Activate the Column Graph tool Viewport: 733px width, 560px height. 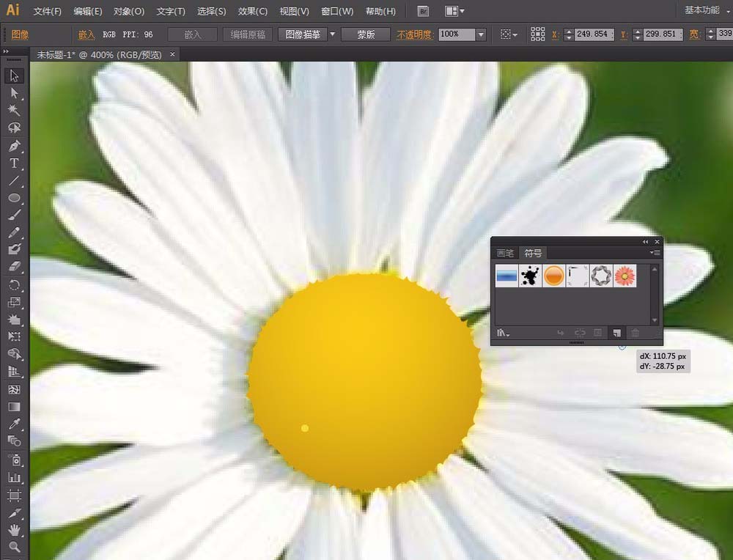pos(14,477)
